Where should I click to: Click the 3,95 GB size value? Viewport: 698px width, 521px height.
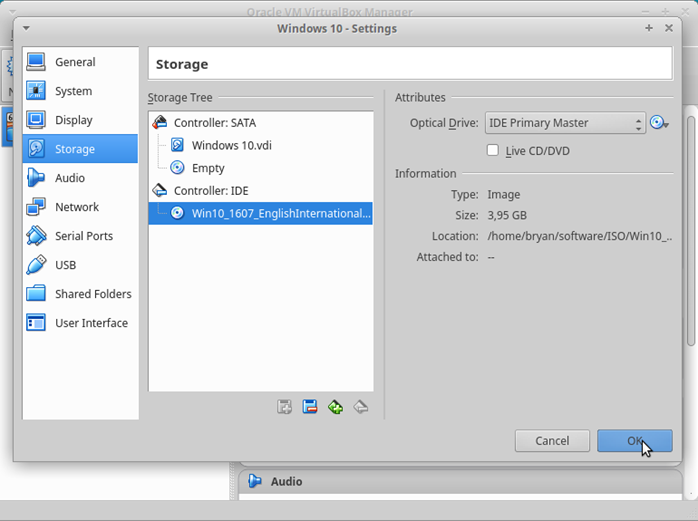pyautogui.click(x=507, y=216)
